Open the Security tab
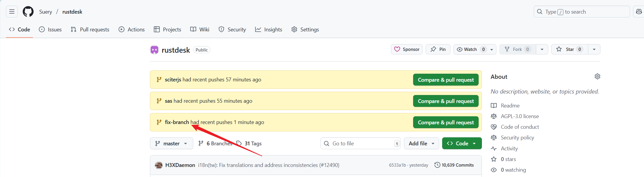The height and width of the screenshot is (177, 644). pos(232,29)
